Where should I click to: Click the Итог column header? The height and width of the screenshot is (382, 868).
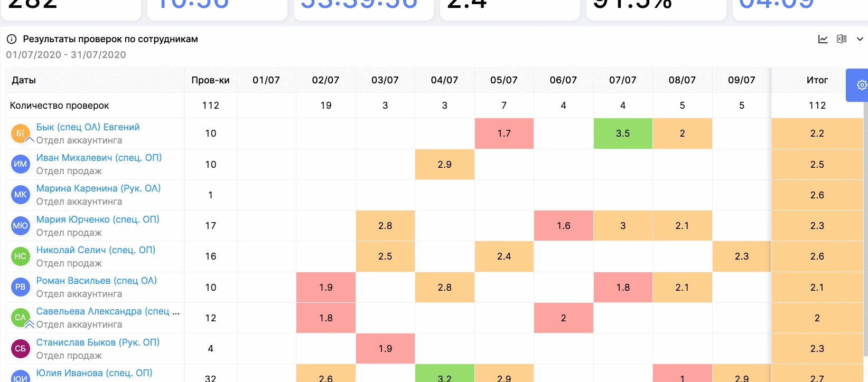click(817, 80)
